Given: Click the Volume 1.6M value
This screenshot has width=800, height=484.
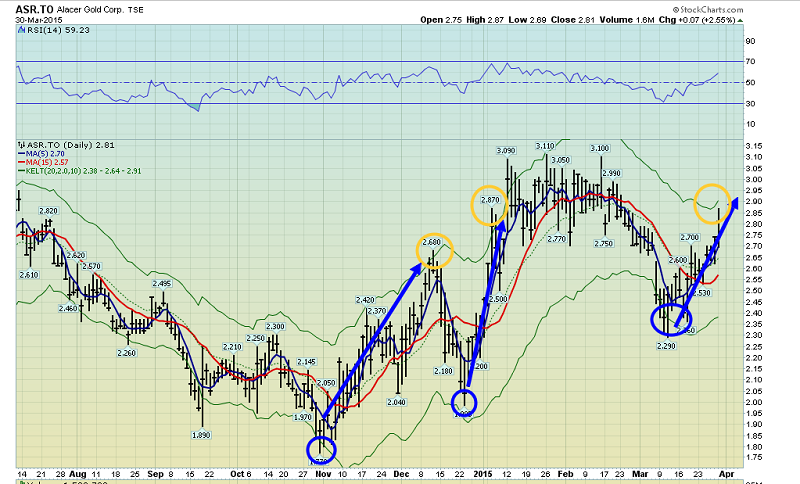Looking at the screenshot, I should pyautogui.click(x=625, y=20).
